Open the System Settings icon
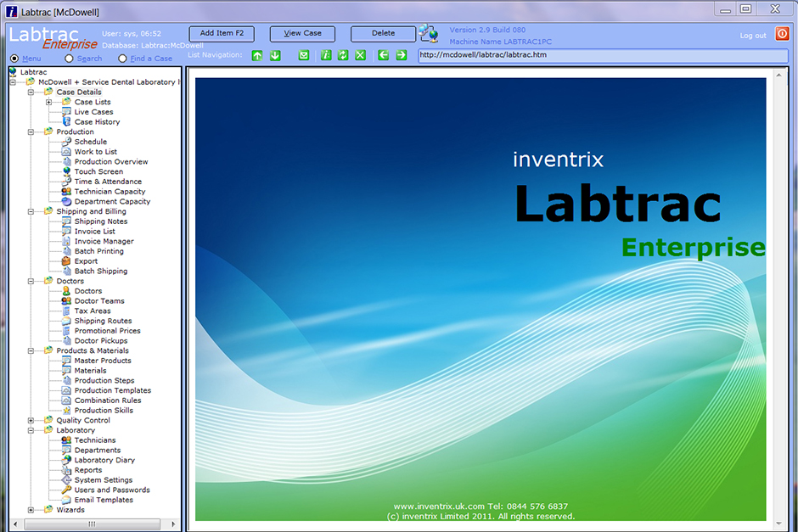798x532 pixels. [66, 479]
